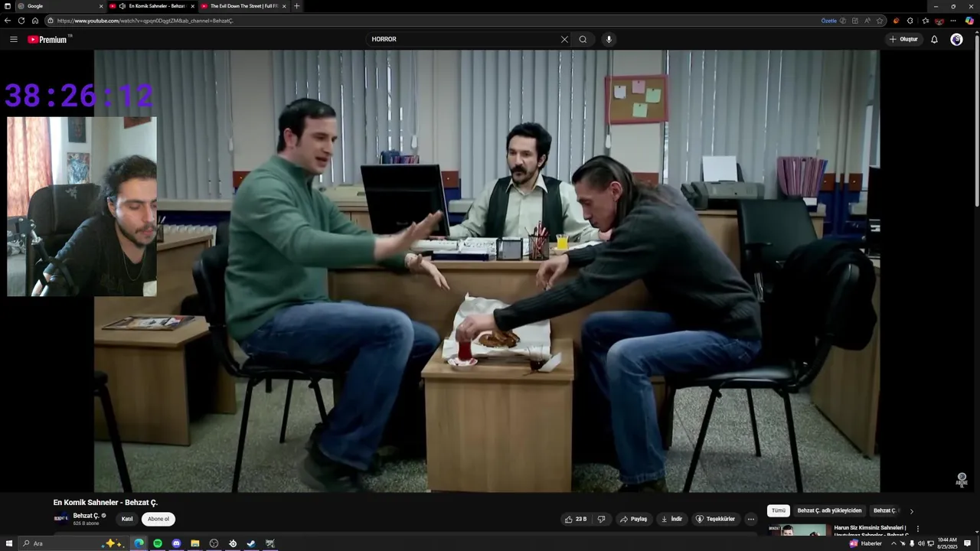Start voice search with the microphone
This screenshot has width=980, height=551.
609,39
